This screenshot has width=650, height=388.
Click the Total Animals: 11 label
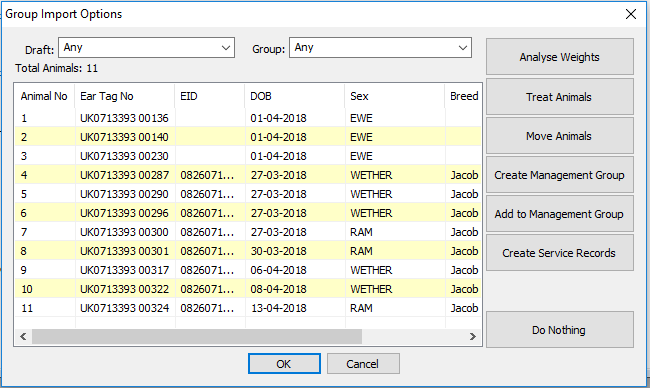[x=57, y=68]
